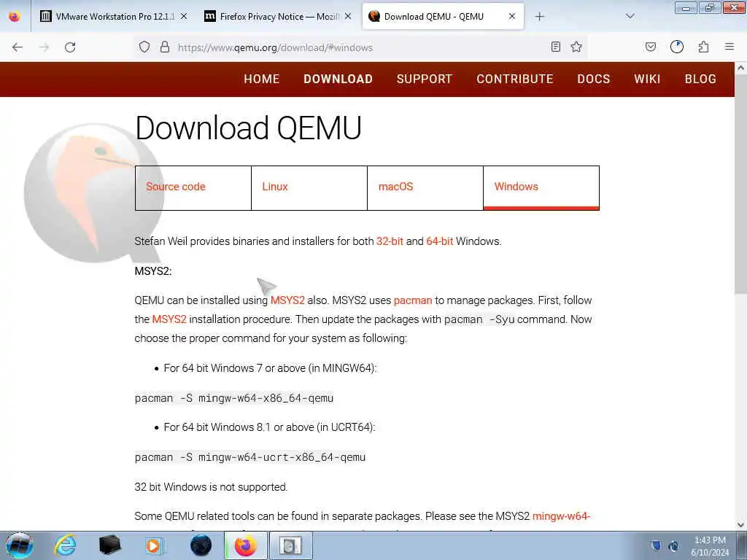
Task: Select the Linux download tab
Action: pyautogui.click(x=309, y=187)
